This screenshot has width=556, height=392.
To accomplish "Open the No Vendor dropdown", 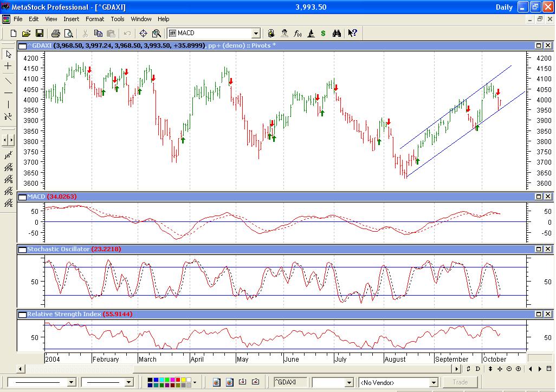I will (434, 382).
